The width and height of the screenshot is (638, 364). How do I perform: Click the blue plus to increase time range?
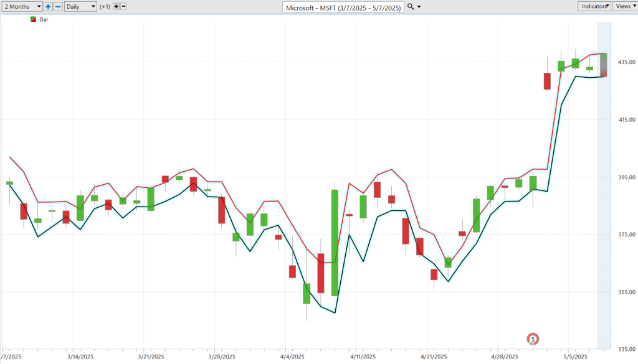(x=48, y=6)
